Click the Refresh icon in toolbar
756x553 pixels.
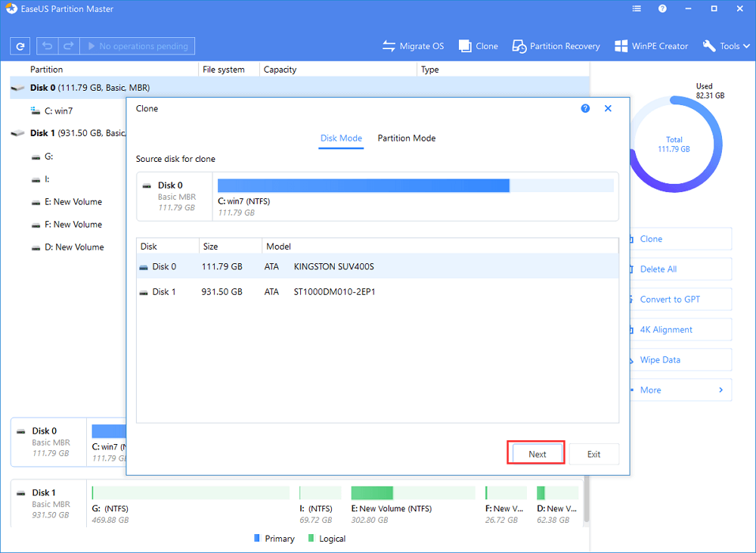(x=20, y=46)
